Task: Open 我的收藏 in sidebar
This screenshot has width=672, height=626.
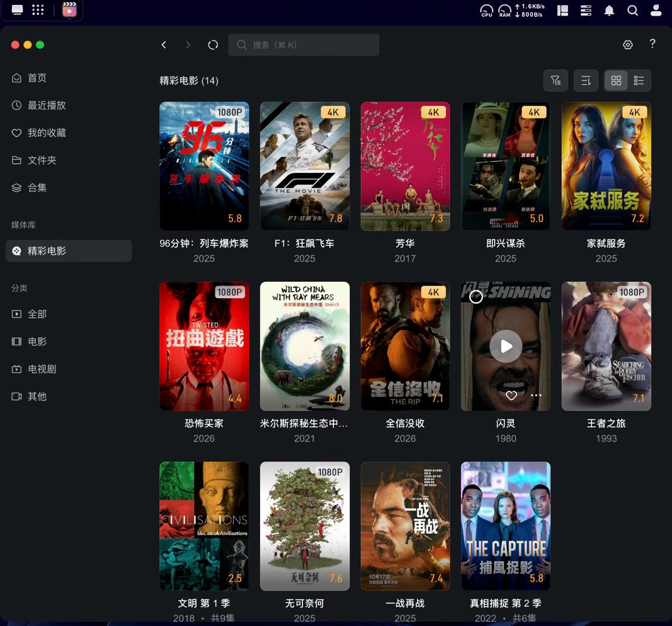Action: coord(68,133)
